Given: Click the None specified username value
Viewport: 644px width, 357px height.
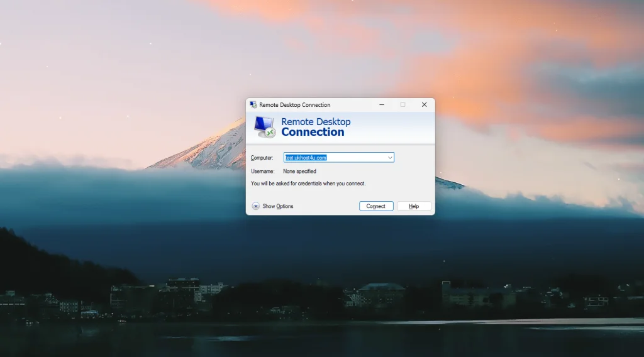Looking at the screenshot, I should click(x=299, y=171).
